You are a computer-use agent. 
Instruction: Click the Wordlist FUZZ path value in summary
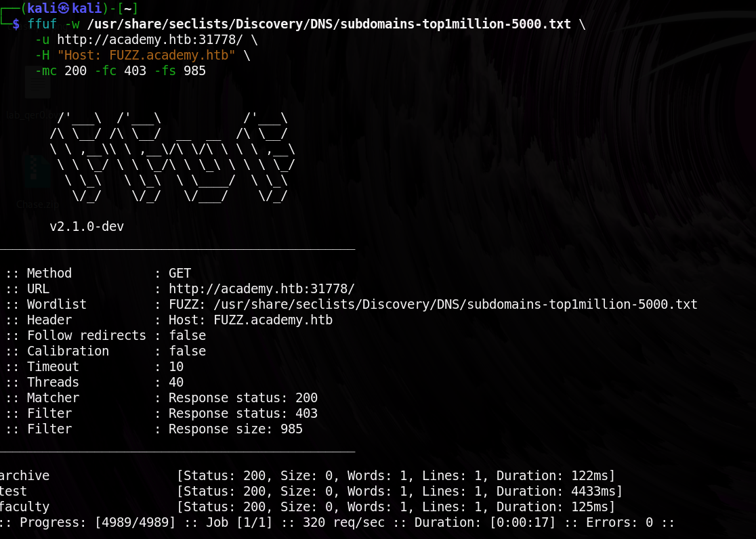[433, 304]
